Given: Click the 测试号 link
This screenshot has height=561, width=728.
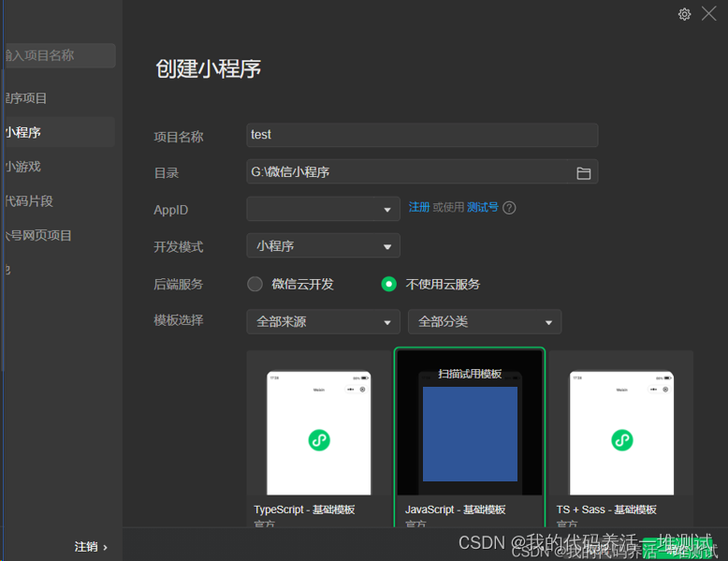Looking at the screenshot, I should tap(483, 207).
